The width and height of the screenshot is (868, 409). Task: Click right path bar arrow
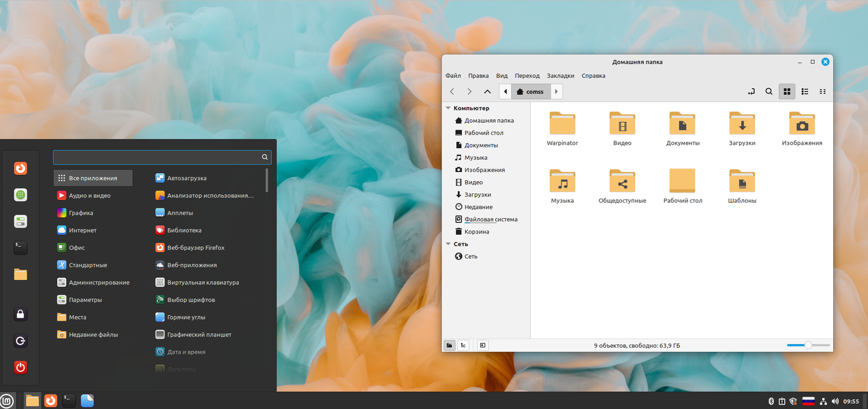coord(556,92)
